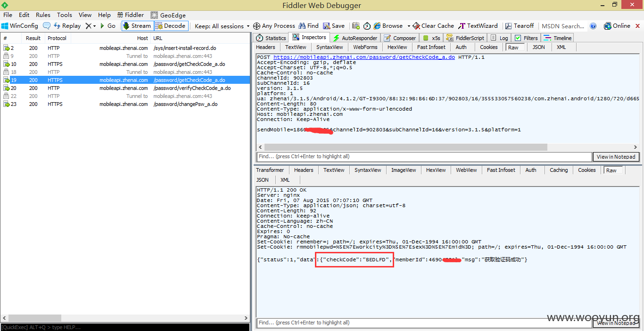
Task: Click the Tearoff toolbar button
Action: (520, 26)
